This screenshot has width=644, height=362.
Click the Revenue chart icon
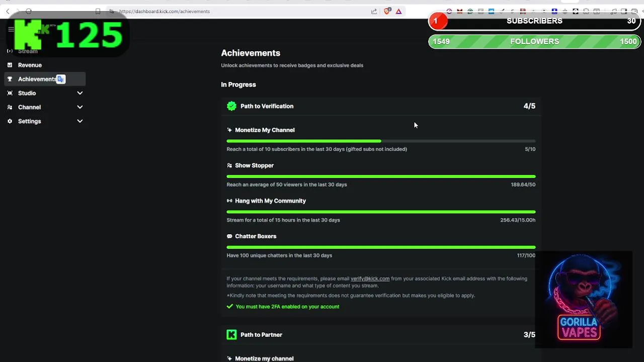(10, 65)
